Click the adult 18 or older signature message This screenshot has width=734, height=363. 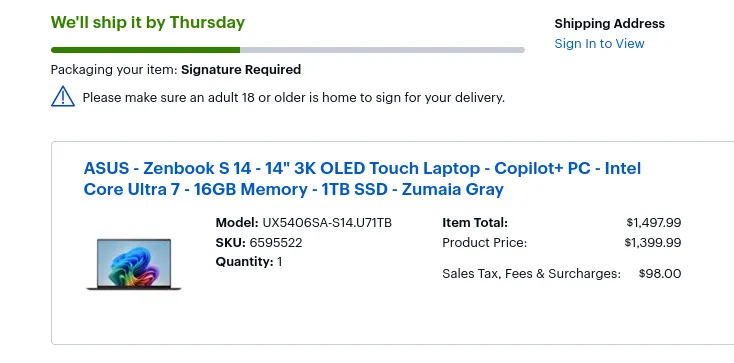click(294, 98)
